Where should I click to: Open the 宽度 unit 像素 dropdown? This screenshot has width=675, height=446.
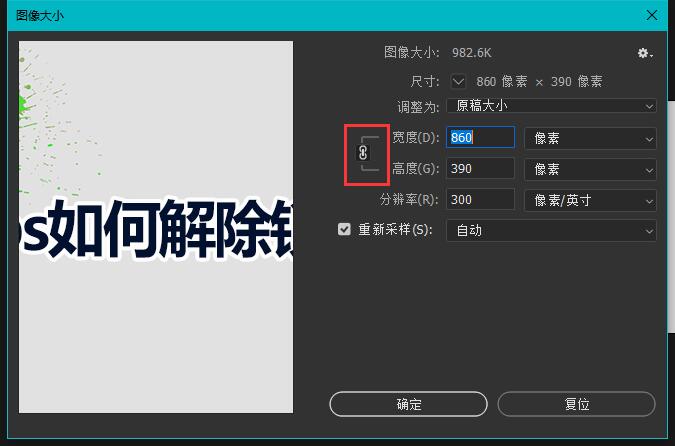tap(590, 138)
